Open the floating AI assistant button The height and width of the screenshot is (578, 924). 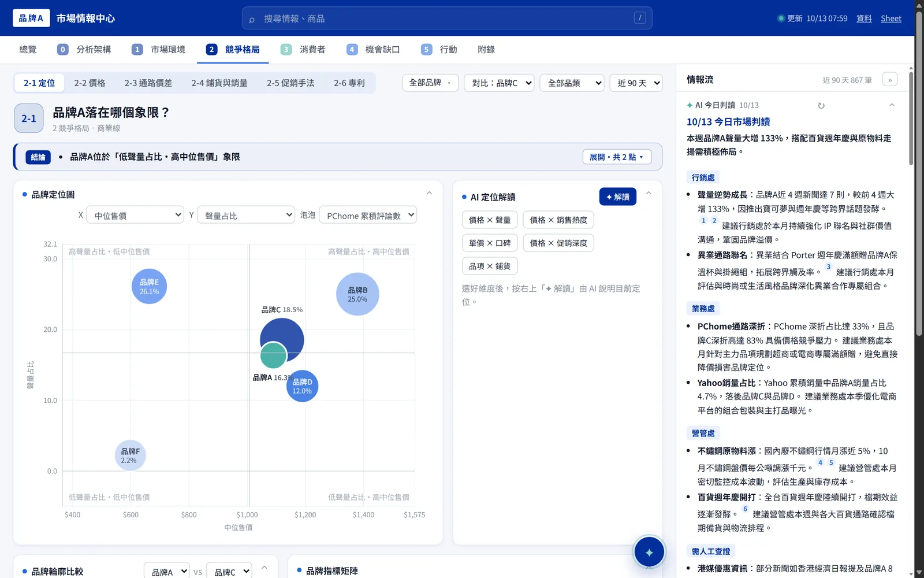[x=649, y=552]
